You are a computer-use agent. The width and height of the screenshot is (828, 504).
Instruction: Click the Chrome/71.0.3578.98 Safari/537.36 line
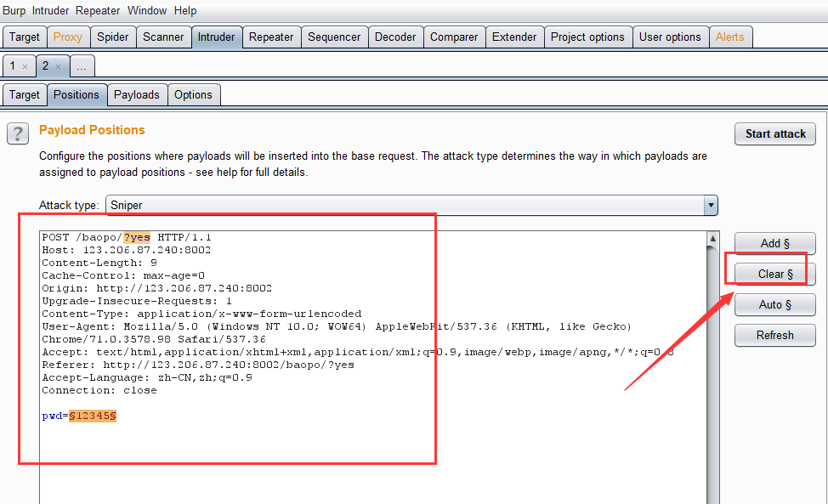154,339
